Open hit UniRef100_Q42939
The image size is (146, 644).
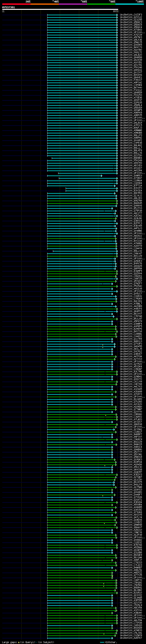(131, 60)
